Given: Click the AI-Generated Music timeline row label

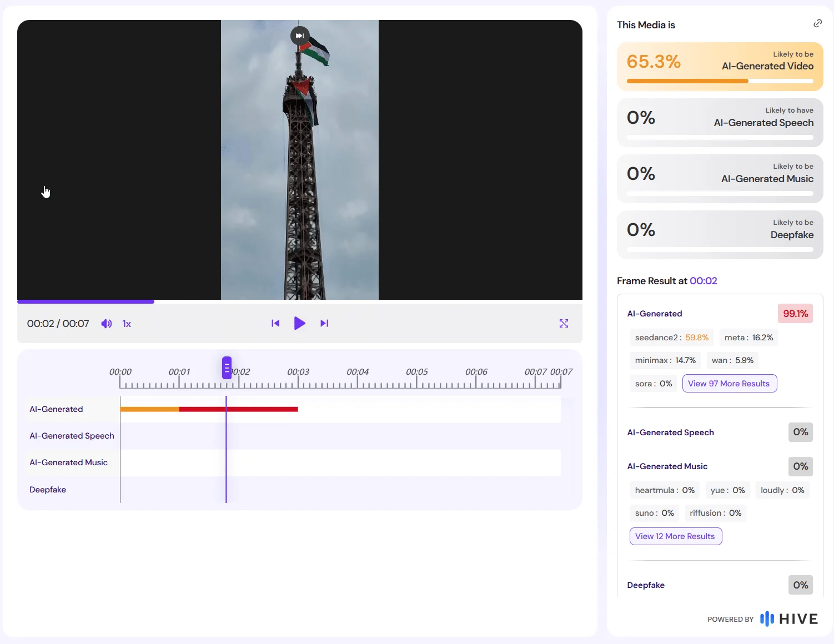Looking at the screenshot, I should click(68, 462).
